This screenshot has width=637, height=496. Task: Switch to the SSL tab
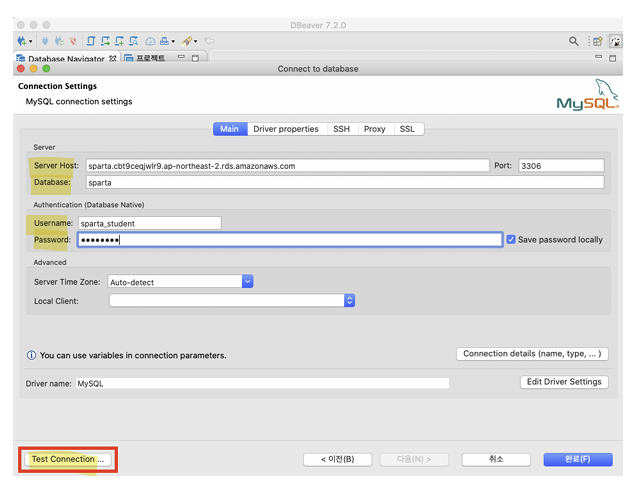tap(407, 129)
